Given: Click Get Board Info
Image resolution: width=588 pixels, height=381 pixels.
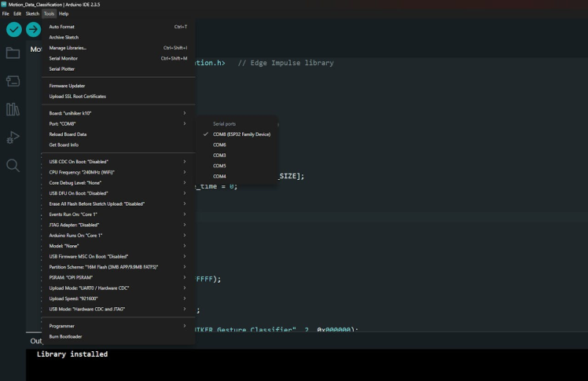Looking at the screenshot, I should (64, 145).
